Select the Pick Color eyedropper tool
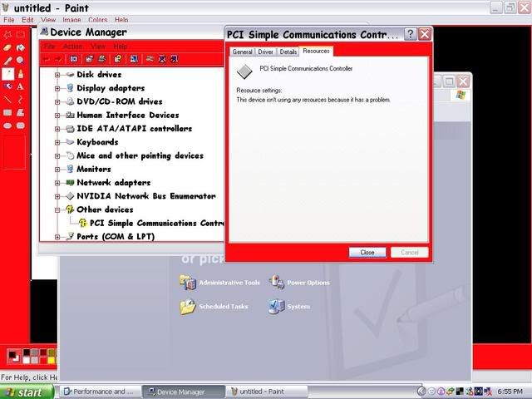 [7, 61]
